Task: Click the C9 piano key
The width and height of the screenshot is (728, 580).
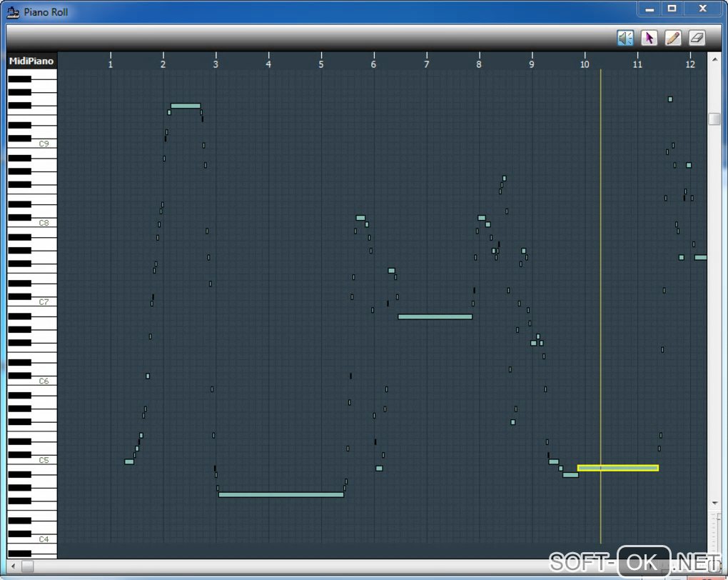Action: [x=44, y=144]
